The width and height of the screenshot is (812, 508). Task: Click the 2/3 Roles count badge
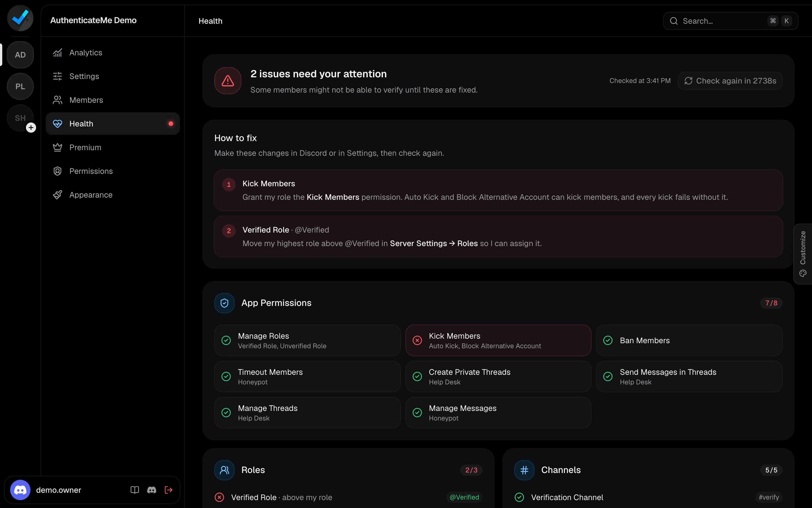[x=471, y=470]
